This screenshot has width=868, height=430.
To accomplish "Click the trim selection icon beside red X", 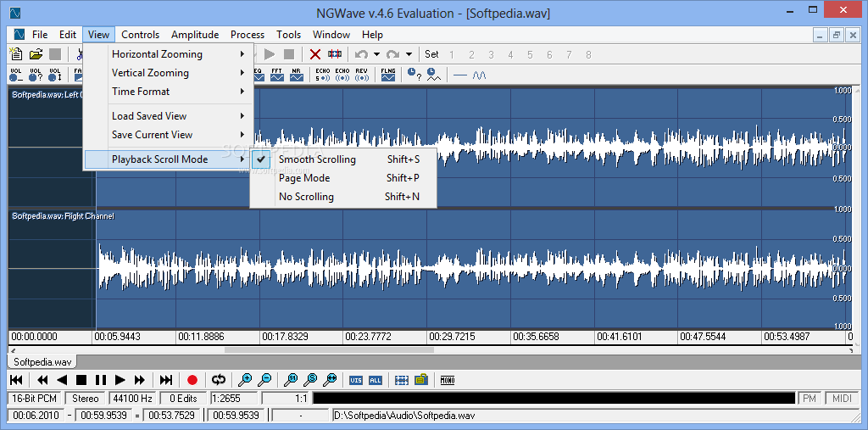I will coord(334,54).
